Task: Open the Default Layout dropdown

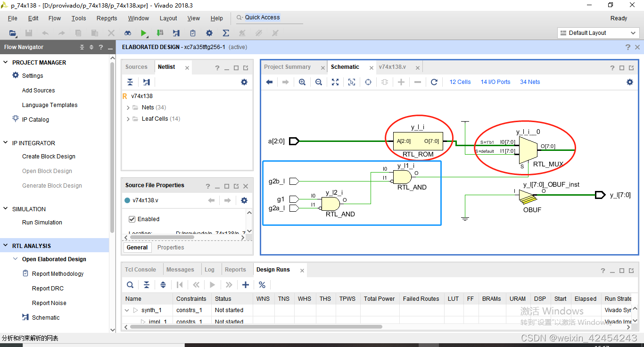Action: (598, 33)
